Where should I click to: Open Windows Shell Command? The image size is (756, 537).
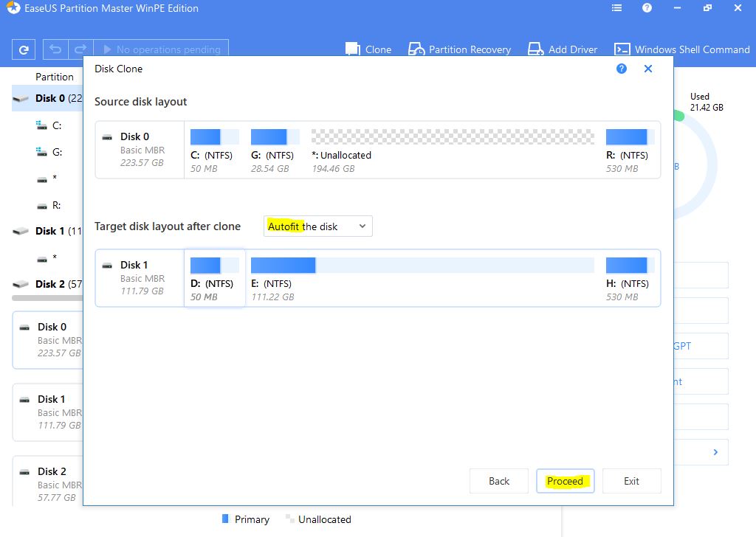(682, 49)
